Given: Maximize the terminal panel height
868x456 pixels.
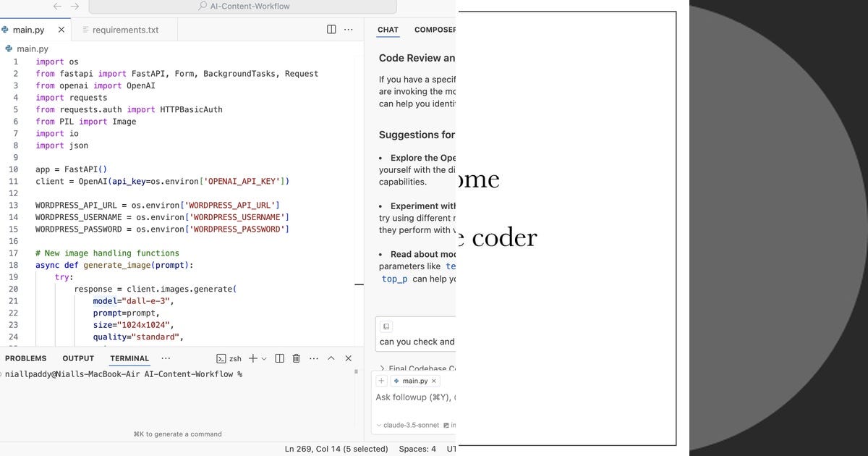Looking at the screenshot, I should click(x=331, y=358).
